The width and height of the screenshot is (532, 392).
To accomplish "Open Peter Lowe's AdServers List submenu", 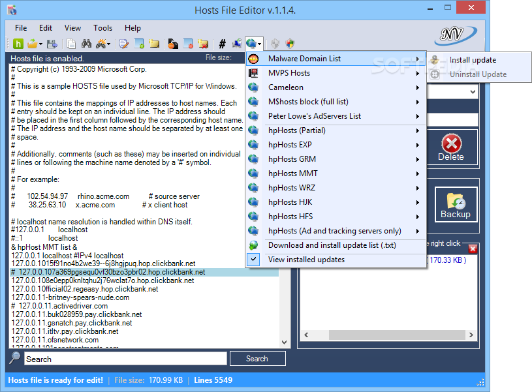I will click(336, 116).
